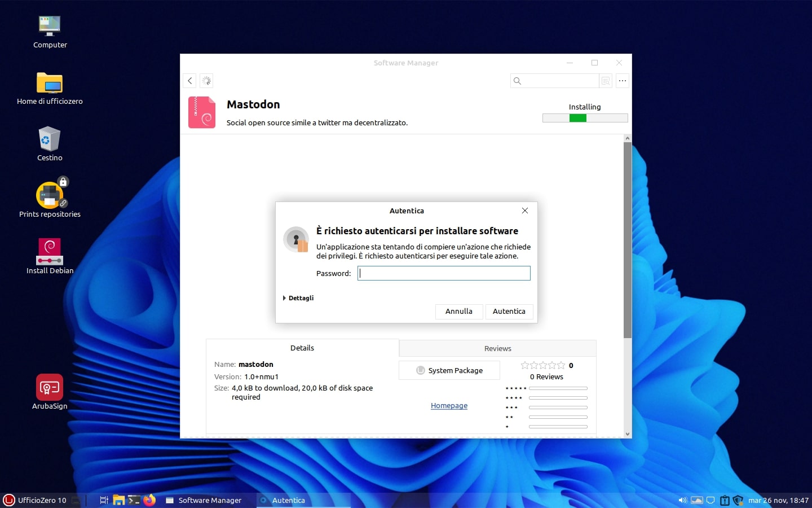Go back with Software Manager back arrow
This screenshot has height=508, width=812.
pyautogui.click(x=190, y=81)
